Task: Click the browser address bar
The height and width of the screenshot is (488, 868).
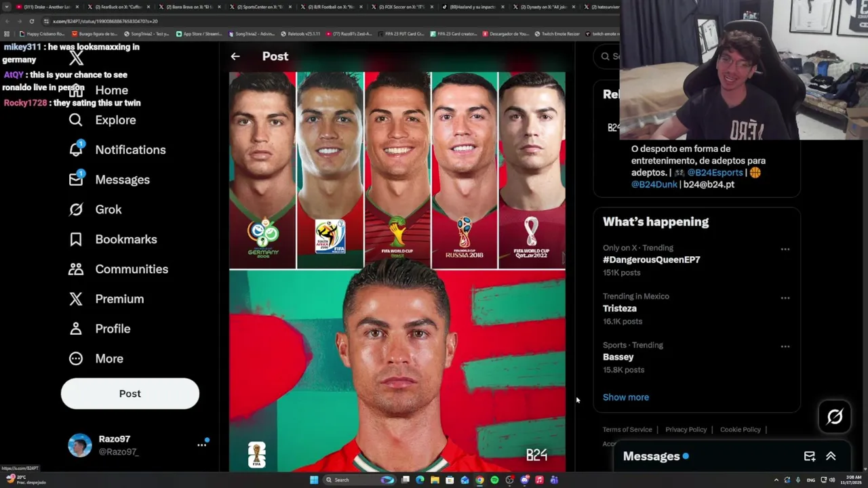Action: click(x=325, y=21)
